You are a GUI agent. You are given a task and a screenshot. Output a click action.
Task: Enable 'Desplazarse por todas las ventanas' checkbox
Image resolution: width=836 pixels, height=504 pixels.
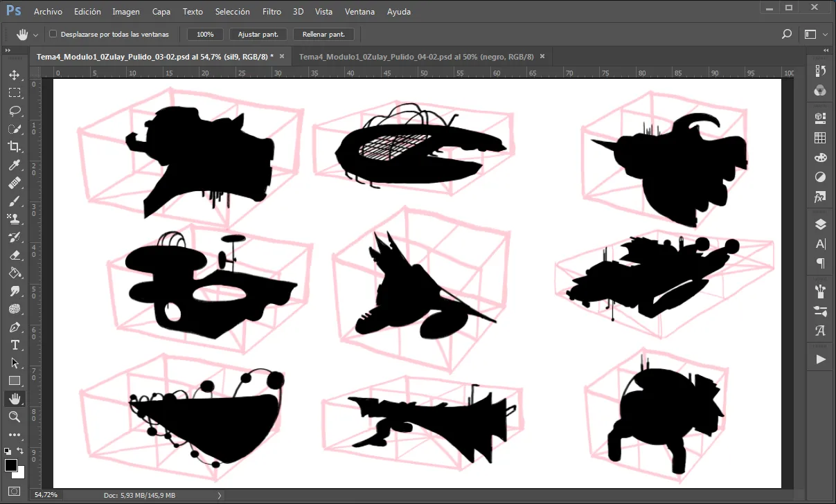click(x=53, y=34)
